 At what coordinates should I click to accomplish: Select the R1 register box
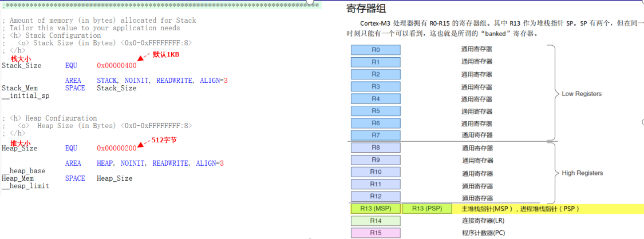(376, 62)
